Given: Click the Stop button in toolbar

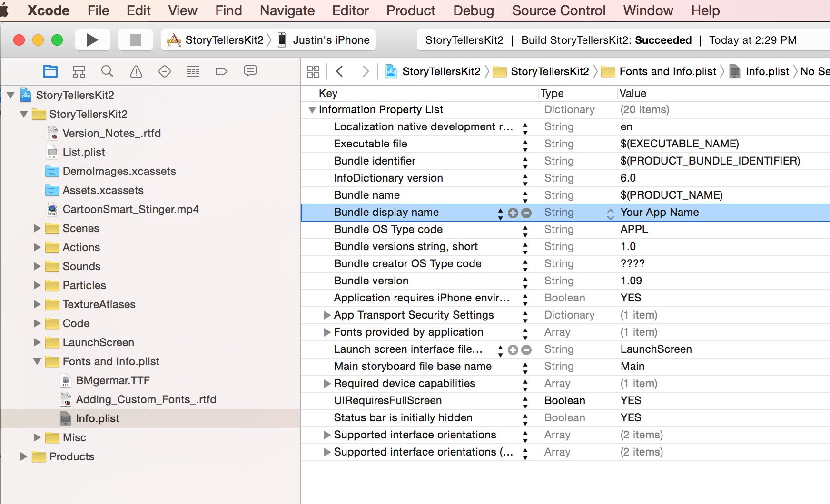Looking at the screenshot, I should coord(136,40).
